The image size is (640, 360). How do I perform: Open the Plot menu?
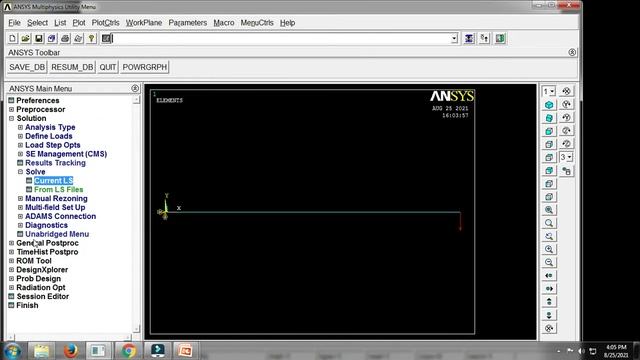79,23
